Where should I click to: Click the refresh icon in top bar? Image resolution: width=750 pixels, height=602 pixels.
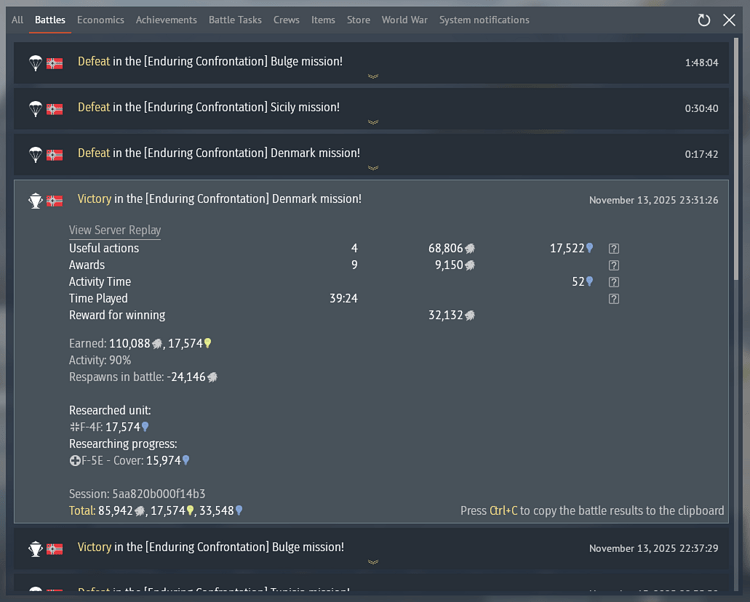704,20
